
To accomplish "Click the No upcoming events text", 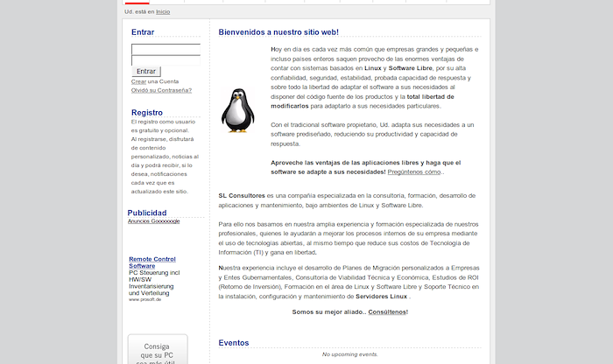I will (x=350, y=354).
